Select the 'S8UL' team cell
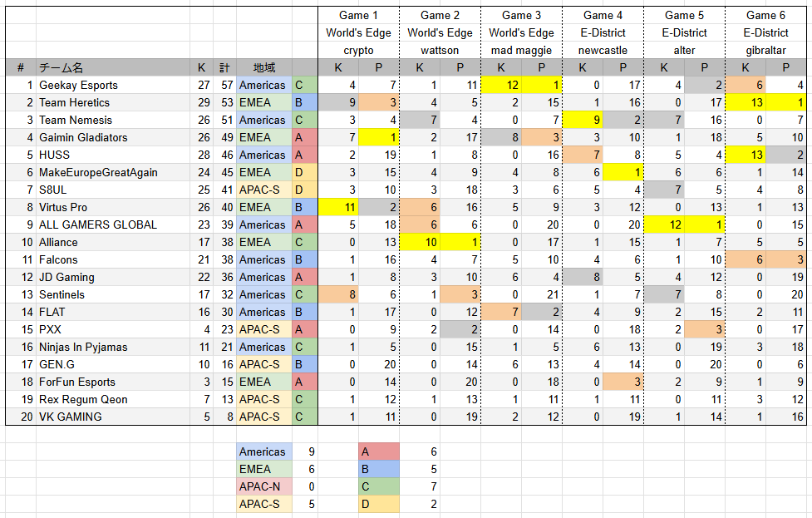Image resolution: width=812 pixels, height=518 pixels. pos(113,190)
